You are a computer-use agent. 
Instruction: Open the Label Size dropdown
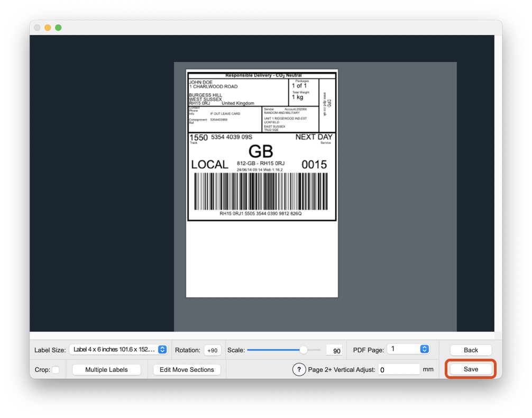(x=118, y=350)
